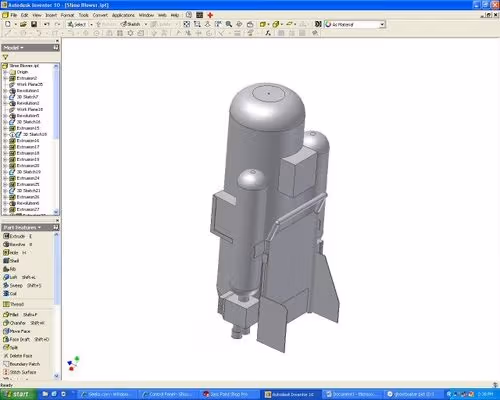Open the Insert menu
The image size is (500, 400).
[x=51, y=15]
